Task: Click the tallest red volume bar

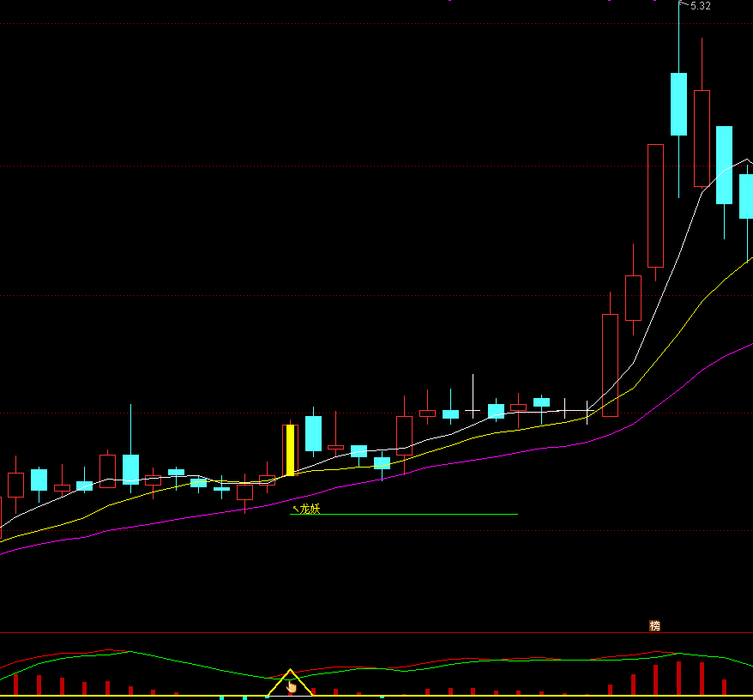Action: [x=678, y=678]
